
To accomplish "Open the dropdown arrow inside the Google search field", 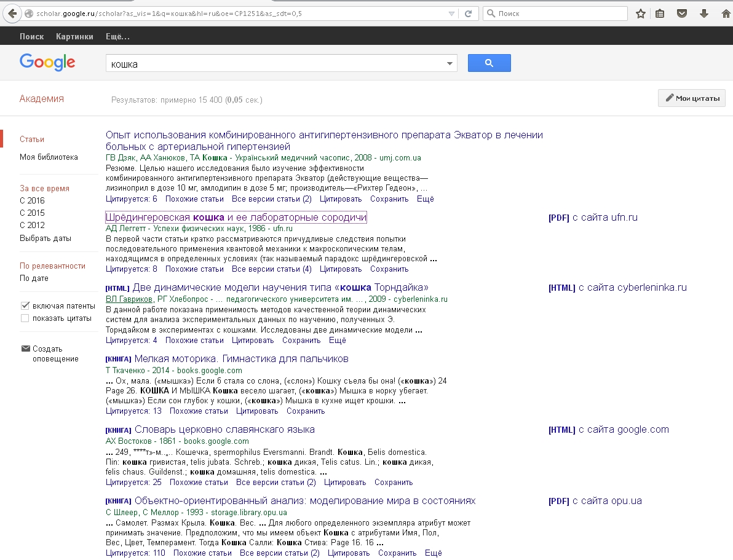I will coord(450,64).
